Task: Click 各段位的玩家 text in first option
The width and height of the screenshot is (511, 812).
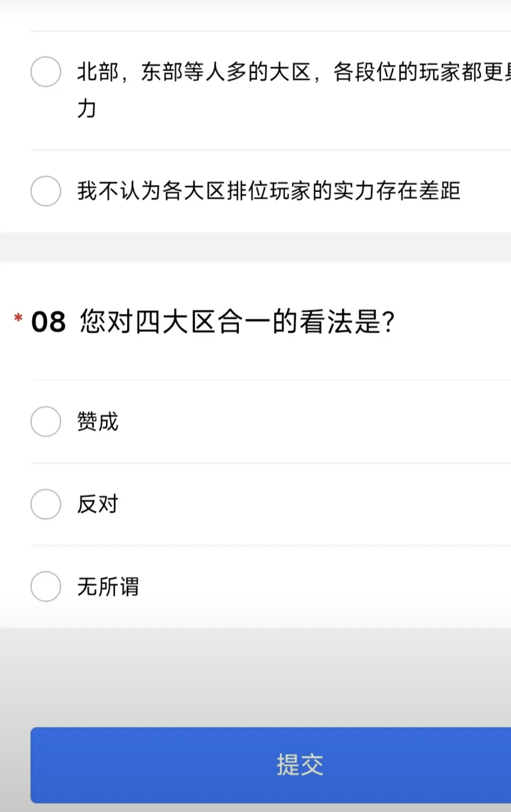Action: 397,72
